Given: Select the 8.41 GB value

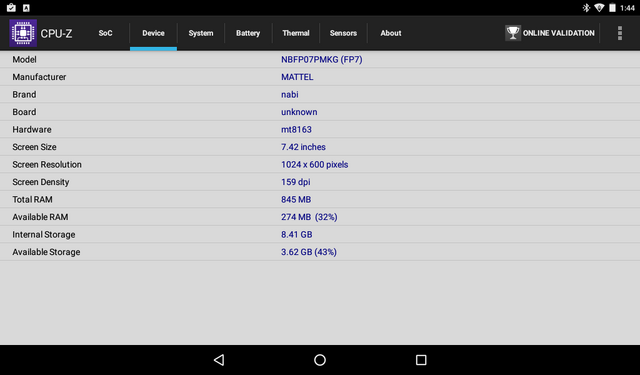Looking at the screenshot, I should click(x=297, y=235).
